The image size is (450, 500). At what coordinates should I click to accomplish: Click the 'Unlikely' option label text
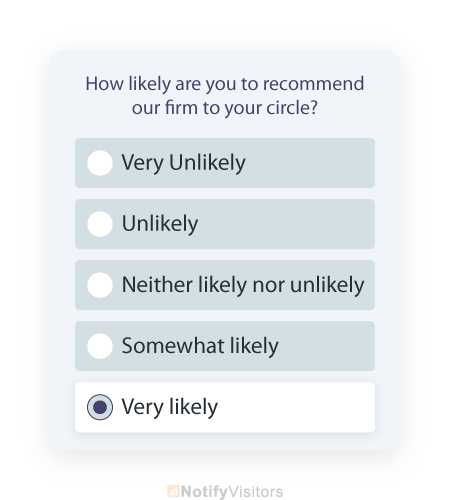click(x=160, y=224)
